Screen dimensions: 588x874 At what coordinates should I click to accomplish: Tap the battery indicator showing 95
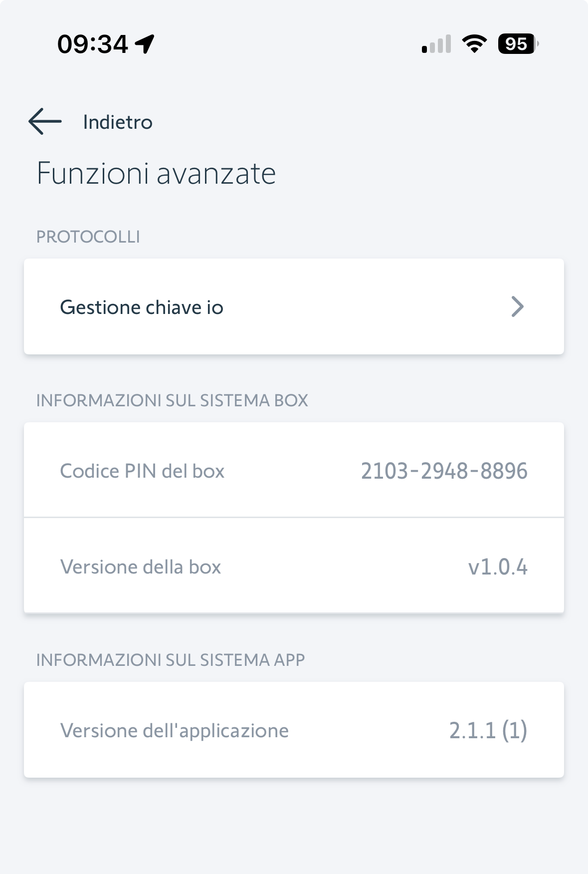point(518,44)
